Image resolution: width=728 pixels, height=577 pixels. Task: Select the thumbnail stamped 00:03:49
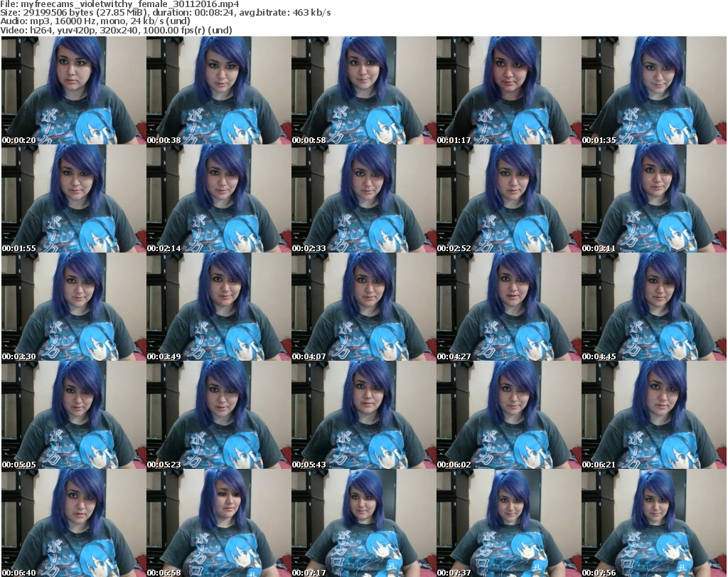pyautogui.click(x=219, y=307)
